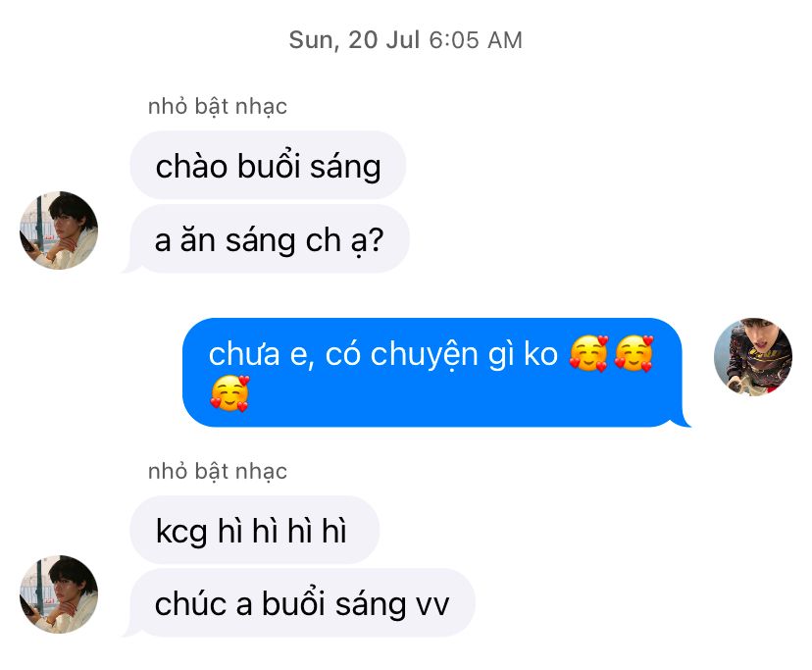Select the blue "chưa e, có chuyện gì ko" message

(x=432, y=373)
